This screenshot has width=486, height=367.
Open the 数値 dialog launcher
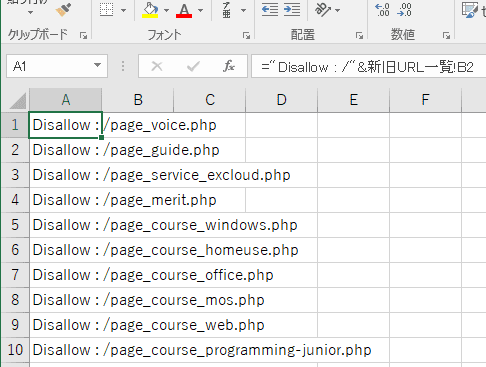[447, 35]
